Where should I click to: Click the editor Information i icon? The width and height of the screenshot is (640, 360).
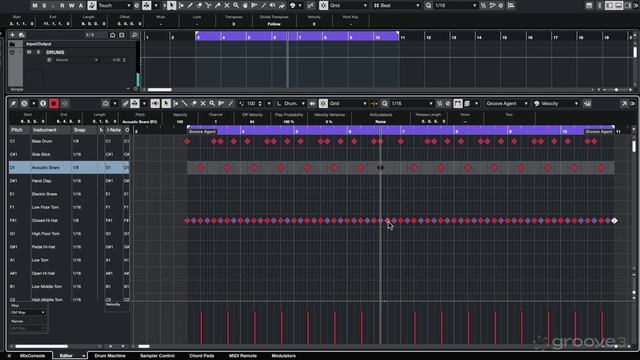(43, 104)
